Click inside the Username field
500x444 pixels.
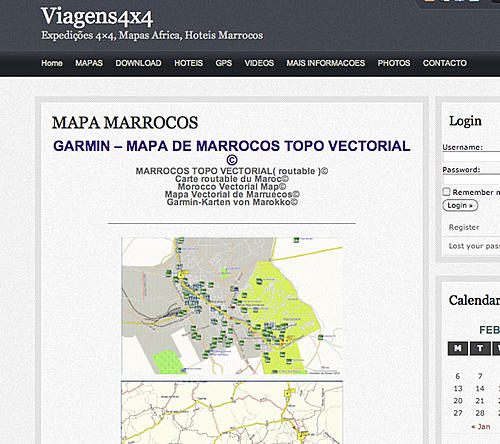coord(471,158)
